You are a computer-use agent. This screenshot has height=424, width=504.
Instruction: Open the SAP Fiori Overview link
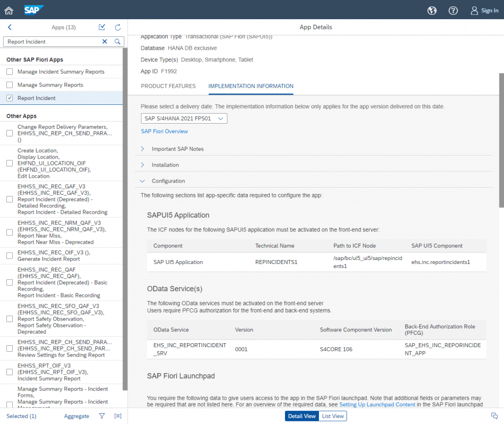(x=164, y=131)
